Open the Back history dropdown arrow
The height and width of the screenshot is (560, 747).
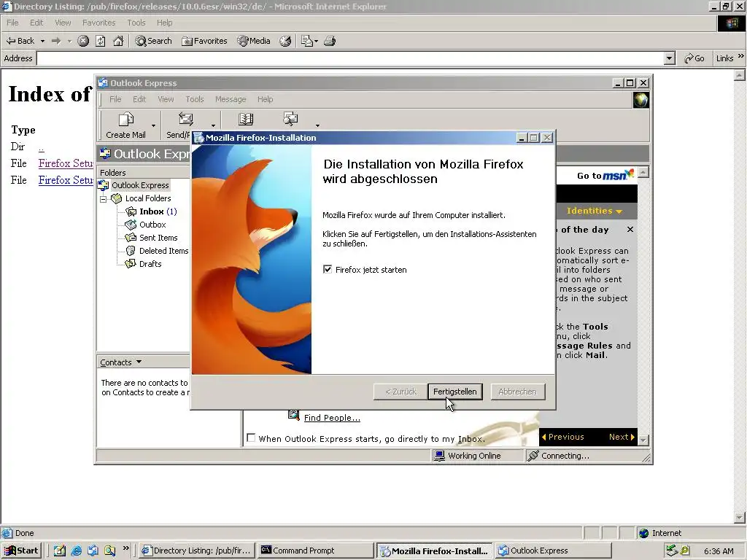[x=42, y=42]
